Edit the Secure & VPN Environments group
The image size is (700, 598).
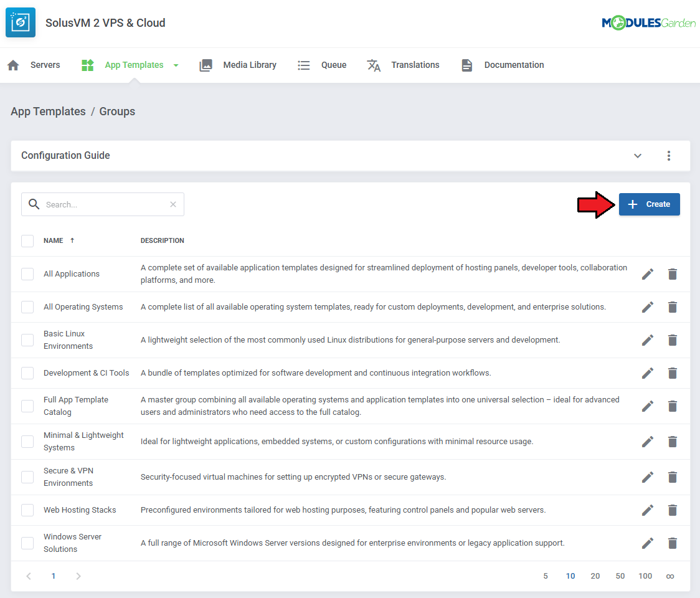click(648, 477)
